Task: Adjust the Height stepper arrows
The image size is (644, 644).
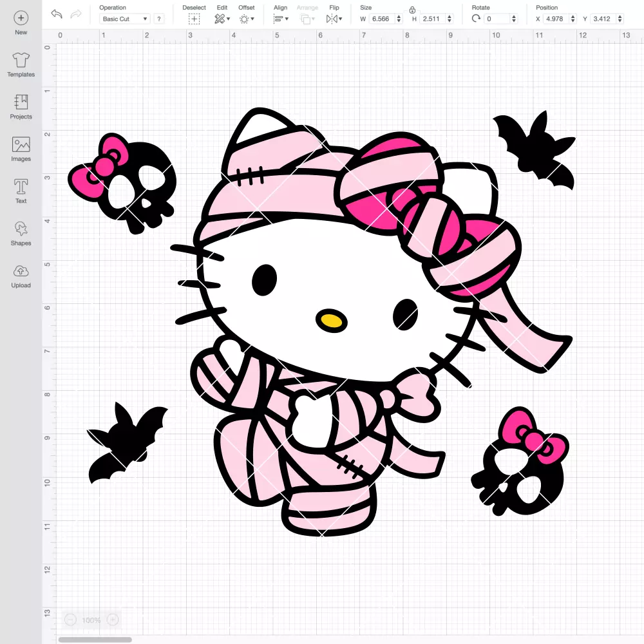Action: (x=450, y=19)
